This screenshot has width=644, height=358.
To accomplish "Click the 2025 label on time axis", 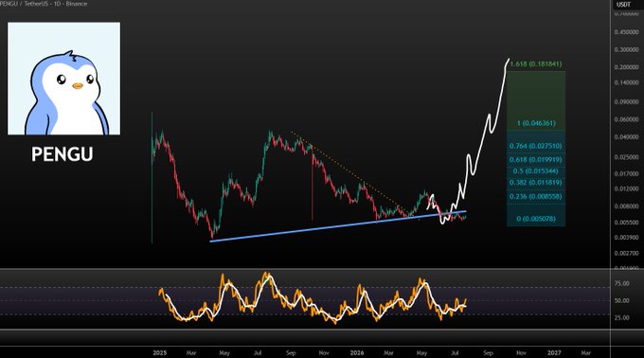I will (160, 352).
